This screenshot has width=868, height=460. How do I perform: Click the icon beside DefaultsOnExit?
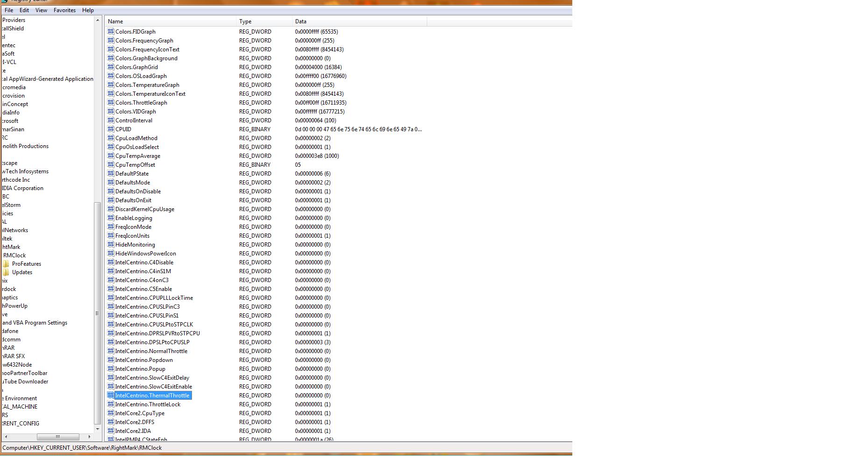(111, 200)
